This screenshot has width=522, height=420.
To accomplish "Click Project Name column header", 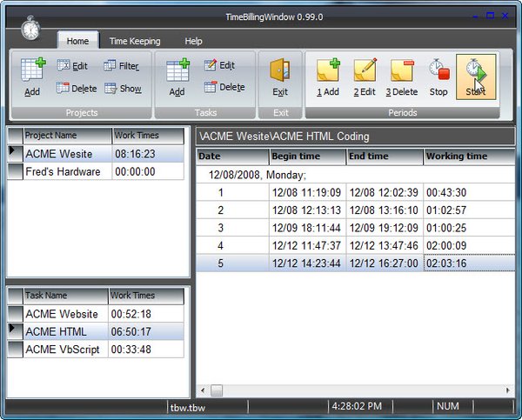I will tap(68, 136).
